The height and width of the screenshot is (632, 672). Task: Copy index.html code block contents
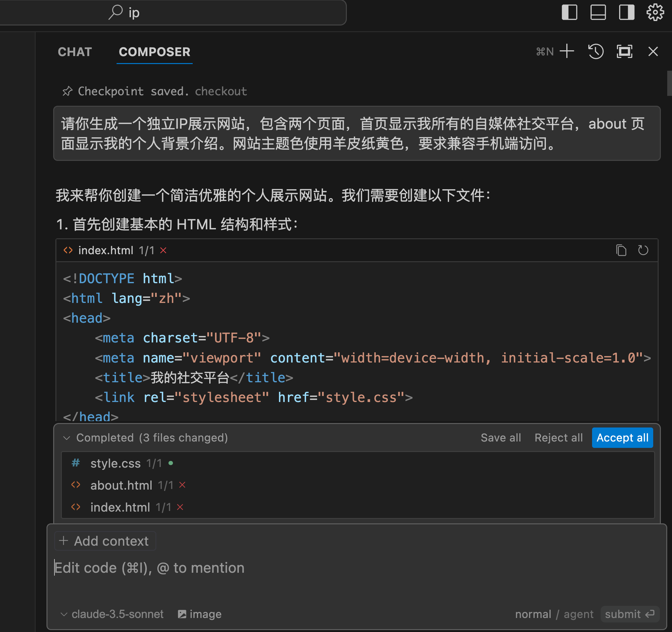click(x=621, y=250)
